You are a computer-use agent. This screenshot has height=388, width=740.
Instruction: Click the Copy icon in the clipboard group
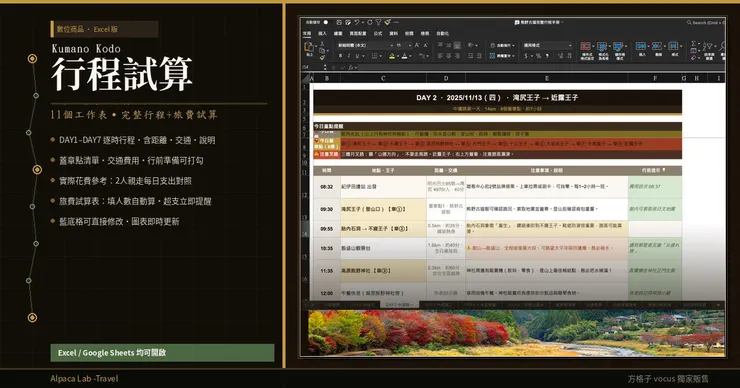[x=322, y=51]
